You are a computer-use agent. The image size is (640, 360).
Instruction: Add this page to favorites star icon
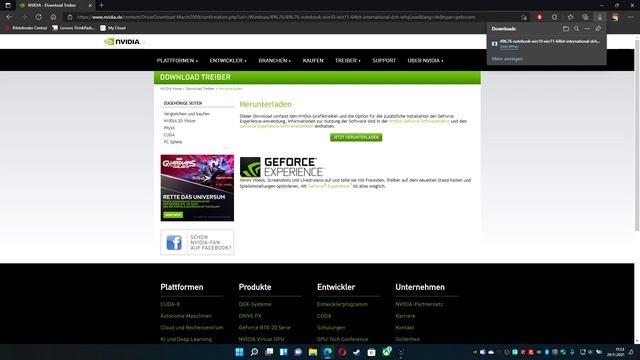point(524,17)
